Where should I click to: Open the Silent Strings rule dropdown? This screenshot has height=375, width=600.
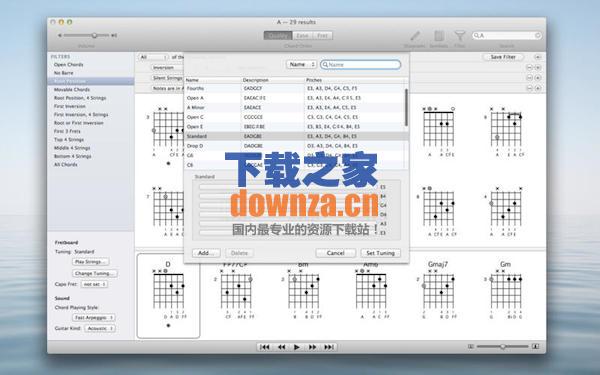click(167, 78)
